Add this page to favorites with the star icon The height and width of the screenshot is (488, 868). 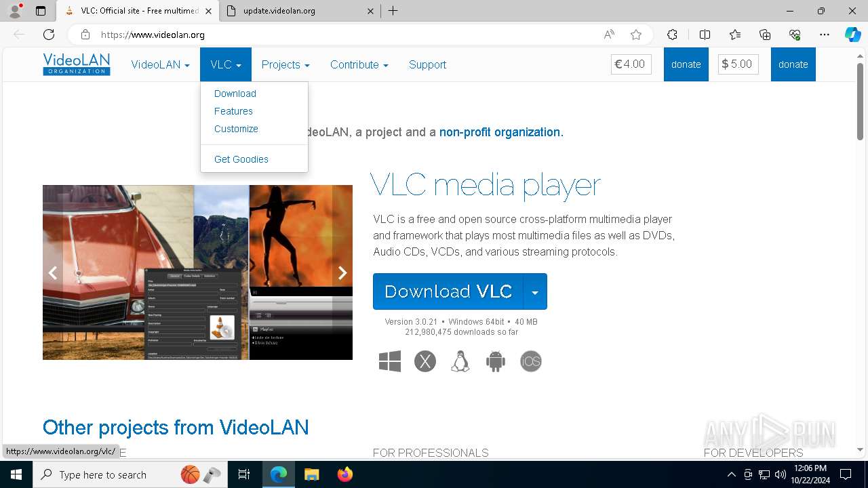pos(636,35)
